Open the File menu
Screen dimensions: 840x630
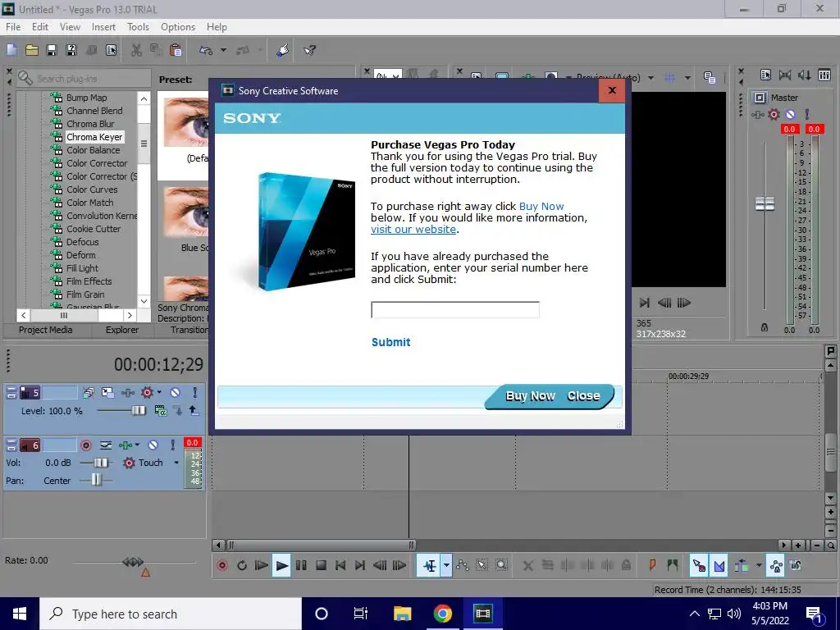point(13,27)
